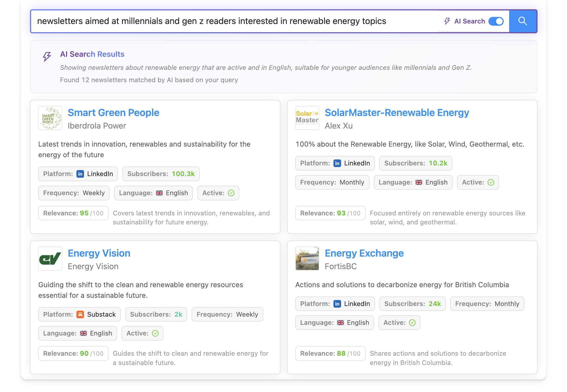The height and width of the screenshot is (392, 567).
Task: Open the Energy Vision newsletter link
Action: coord(99,253)
